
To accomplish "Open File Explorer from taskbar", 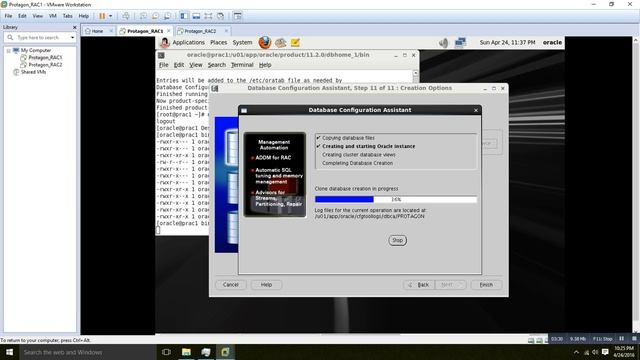I will 186,352.
